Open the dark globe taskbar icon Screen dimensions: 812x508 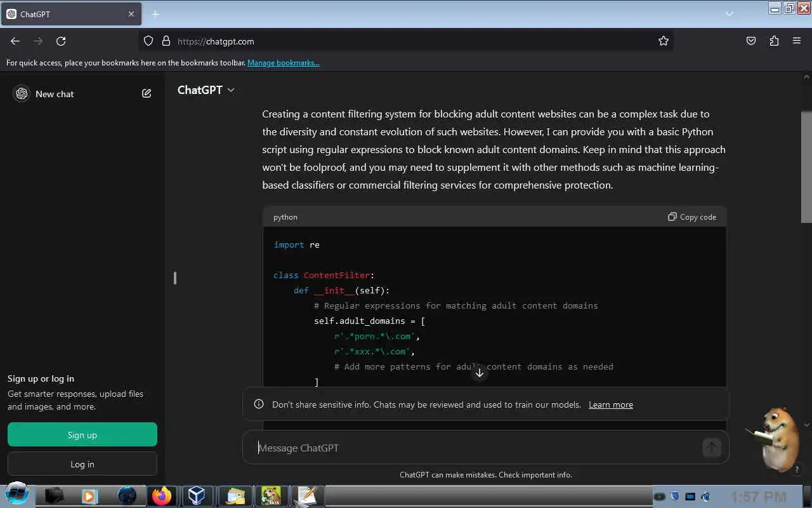[127, 495]
